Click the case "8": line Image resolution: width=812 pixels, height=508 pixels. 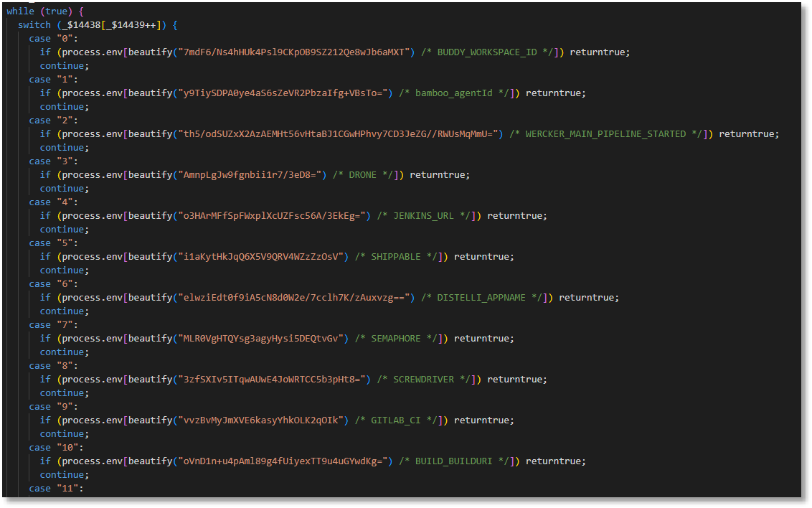pyautogui.click(x=53, y=366)
